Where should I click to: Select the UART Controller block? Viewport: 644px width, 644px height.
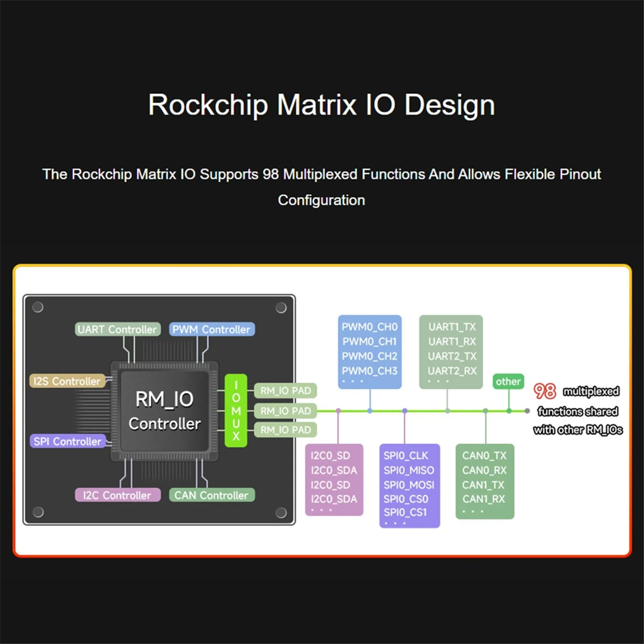(x=117, y=329)
